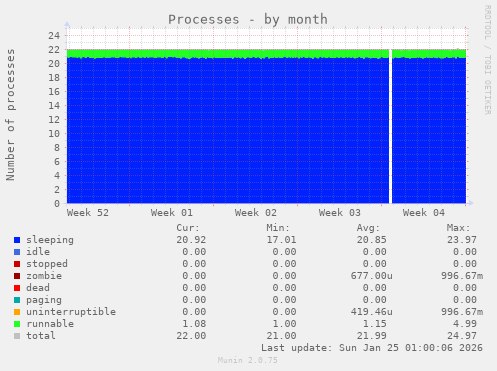497x371 pixels.
Task: Click the 'Number of processes' axis title
Action: tap(11, 115)
